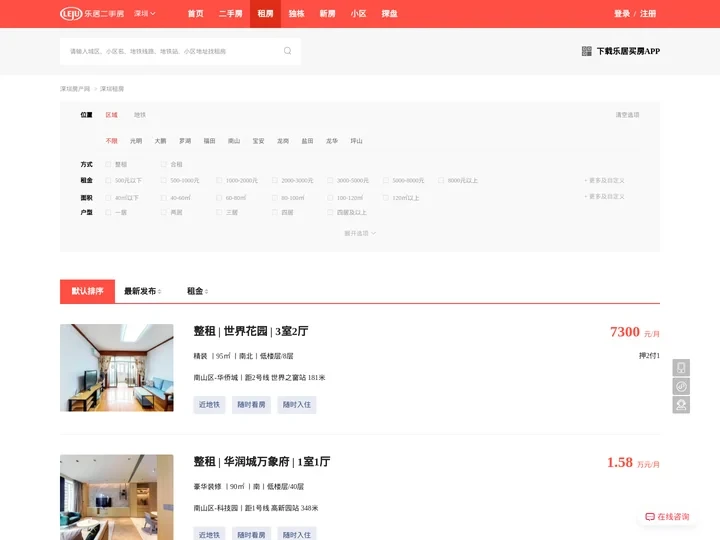This screenshot has width=720, height=540.
Task: Open the 华润城万象府 listing photo
Action: [117, 497]
